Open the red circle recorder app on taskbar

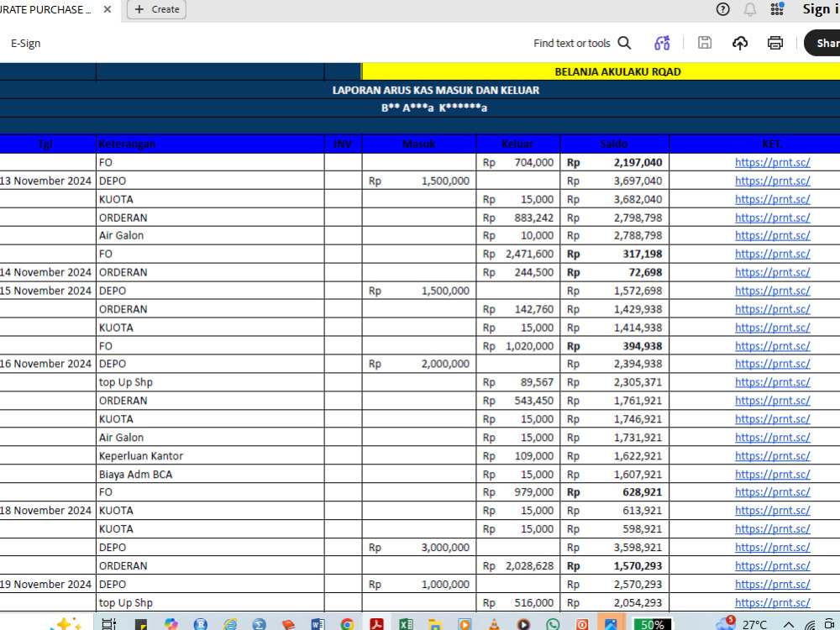582,623
